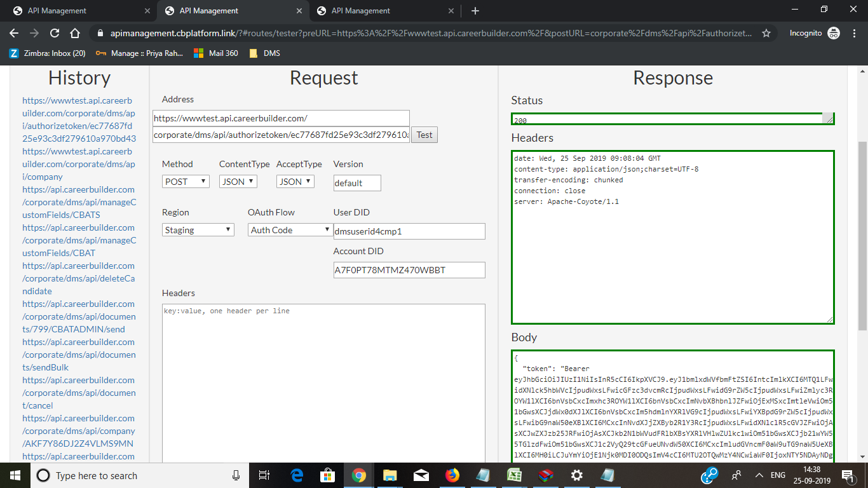This screenshot has height=488, width=868.
Task: Bookmark this page with the star icon
Action: tap(766, 33)
